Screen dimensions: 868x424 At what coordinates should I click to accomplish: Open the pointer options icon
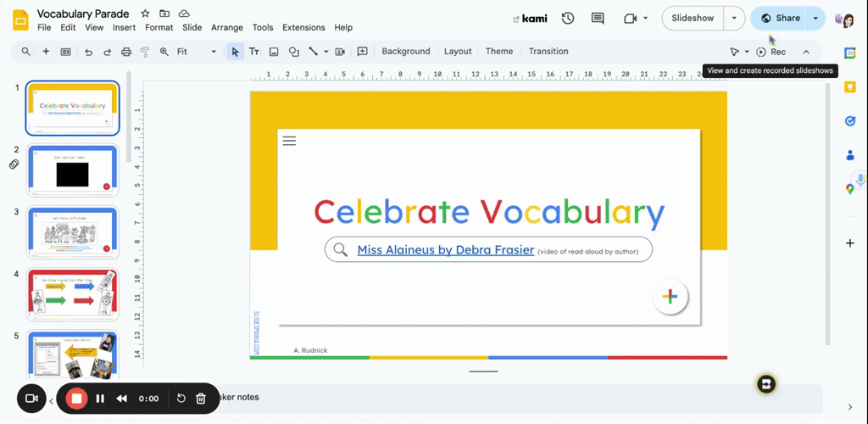coord(734,52)
